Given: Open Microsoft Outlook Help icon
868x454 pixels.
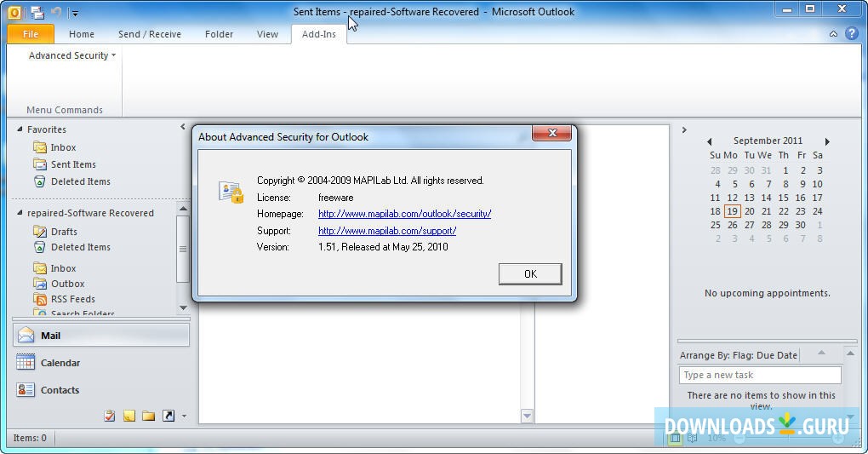Looking at the screenshot, I should 851,34.
